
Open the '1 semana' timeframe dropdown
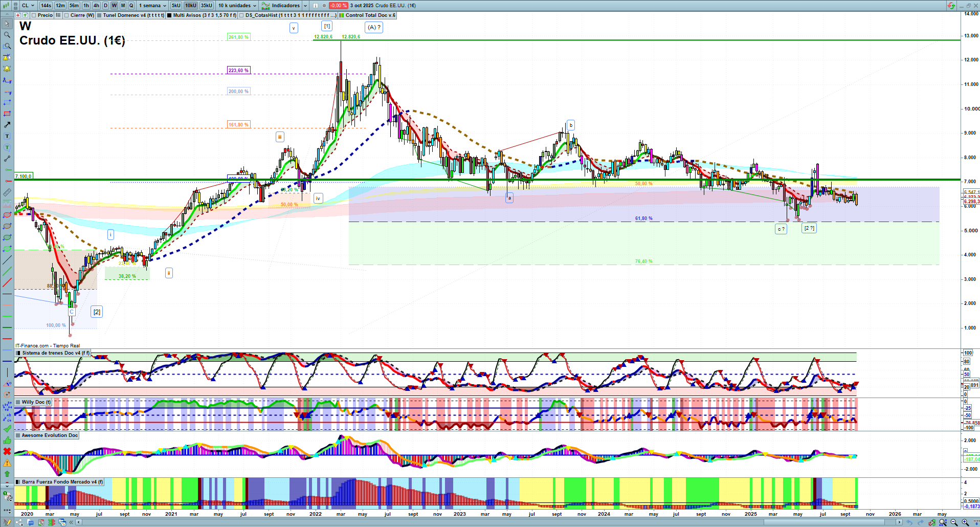[x=152, y=6]
